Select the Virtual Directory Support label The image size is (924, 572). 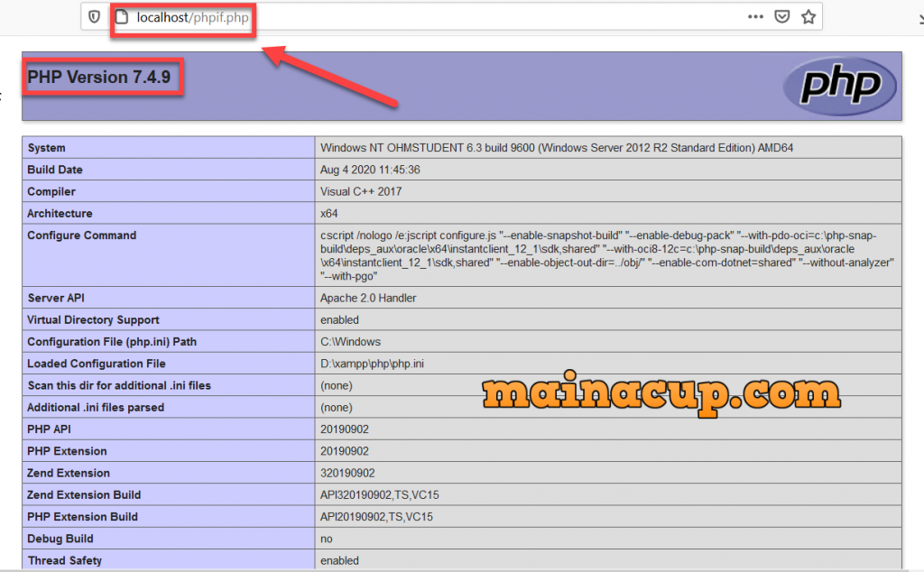click(93, 320)
